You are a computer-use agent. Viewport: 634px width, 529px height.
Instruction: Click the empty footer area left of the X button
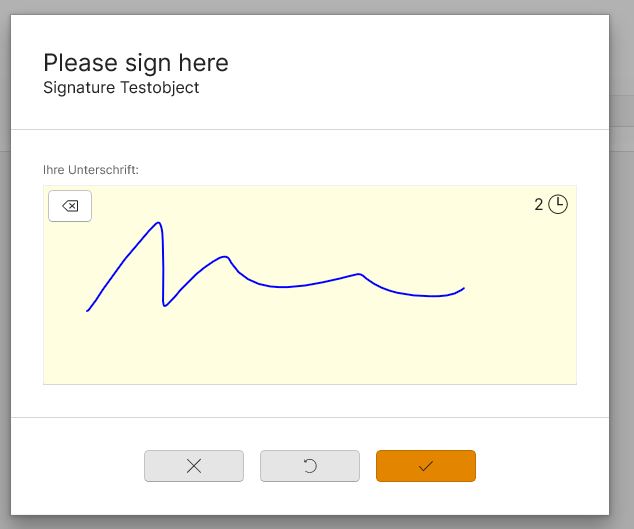point(80,466)
